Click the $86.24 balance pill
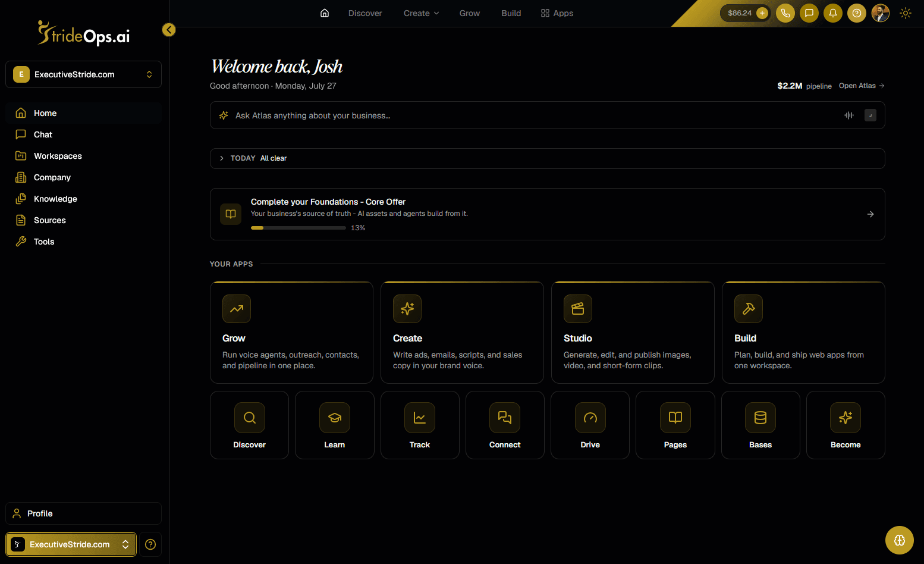This screenshot has height=564, width=924. coord(745,13)
